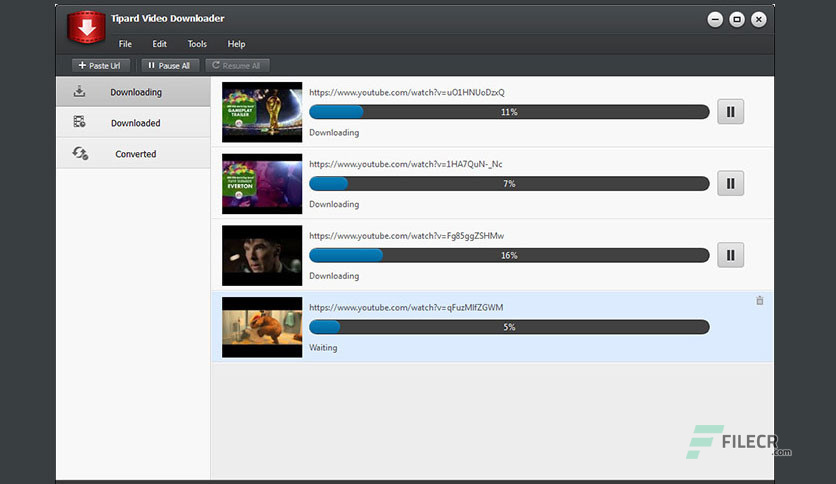Select the Converted tab in sidebar

pos(133,154)
